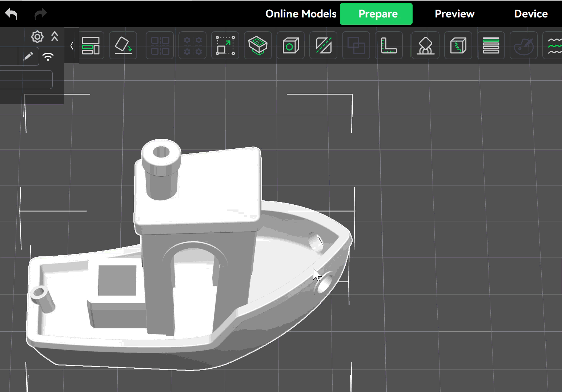Click the pencil edit preset icon
The image size is (562, 392).
click(28, 56)
